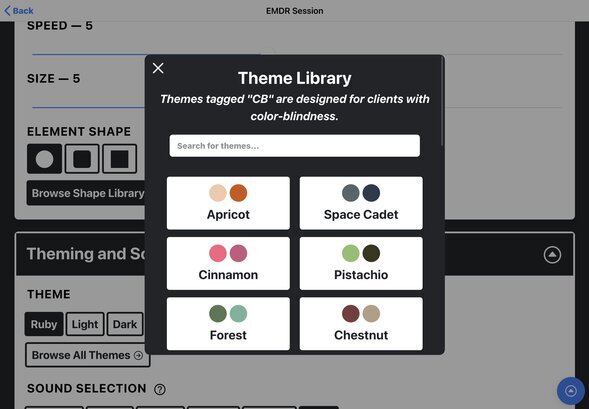Click the Search for themes field
Screen dimensions: 589x409
coord(294,146)
